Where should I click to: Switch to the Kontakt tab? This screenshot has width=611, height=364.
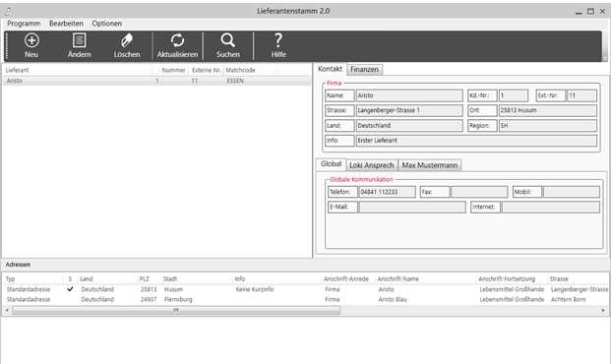330,69
